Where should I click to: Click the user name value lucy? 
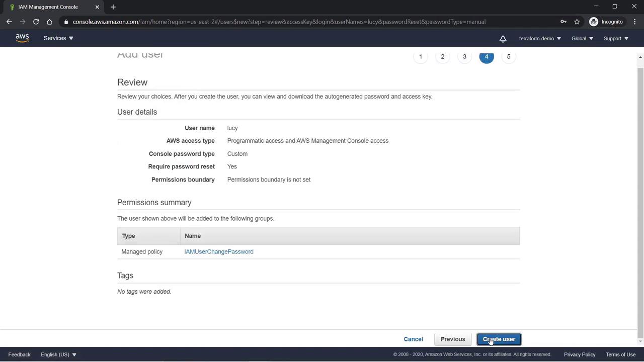pyautogui.click(x=232, y=128)
